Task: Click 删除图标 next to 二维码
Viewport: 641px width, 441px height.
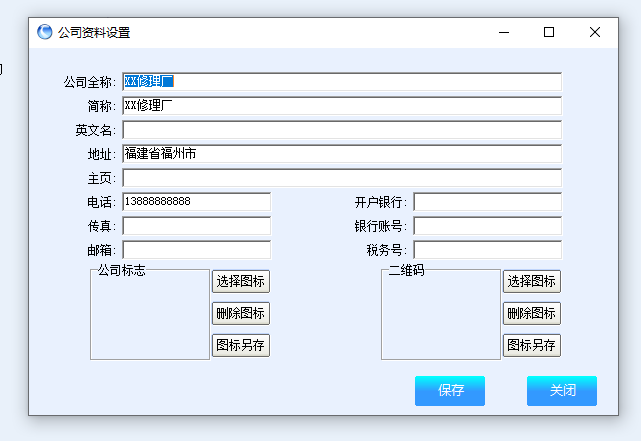Action: pyautogui.click(x=532, y=313)
